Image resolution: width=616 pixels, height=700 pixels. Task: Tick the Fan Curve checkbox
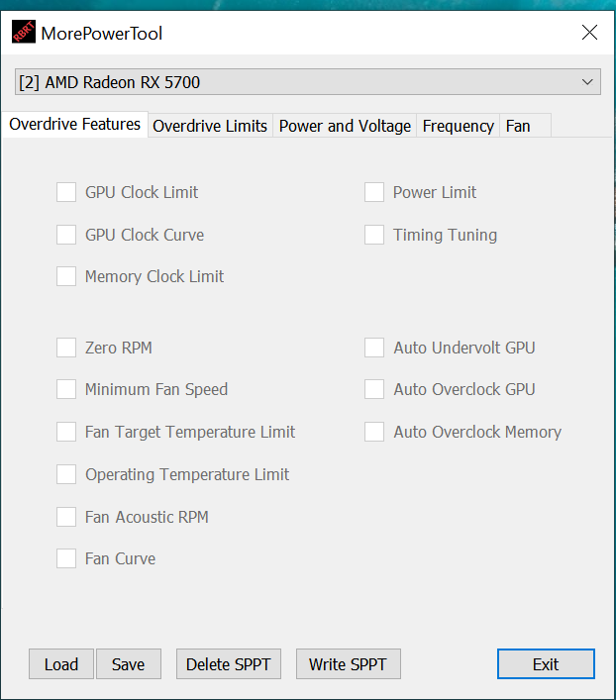(x=66, y=558)
